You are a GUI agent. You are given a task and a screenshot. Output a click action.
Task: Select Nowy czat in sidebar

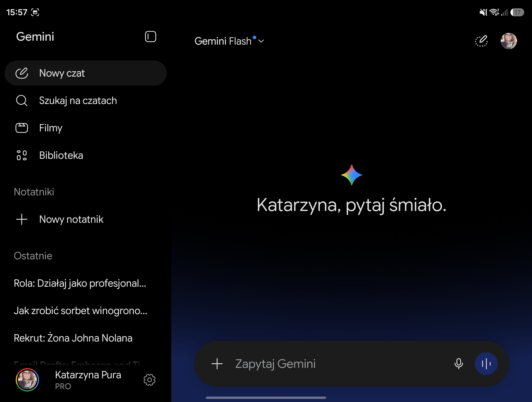coord(86,73)
